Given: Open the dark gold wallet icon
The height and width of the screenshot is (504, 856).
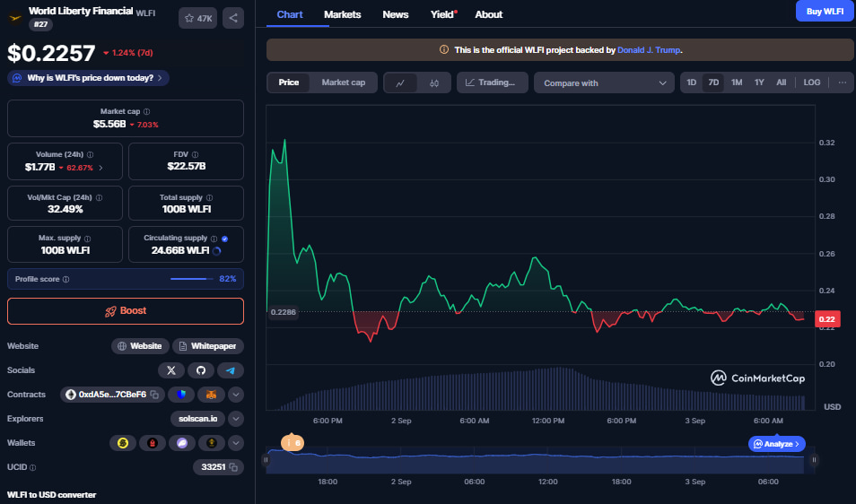Looking at the screenshot, I should (x=211, y=443).
